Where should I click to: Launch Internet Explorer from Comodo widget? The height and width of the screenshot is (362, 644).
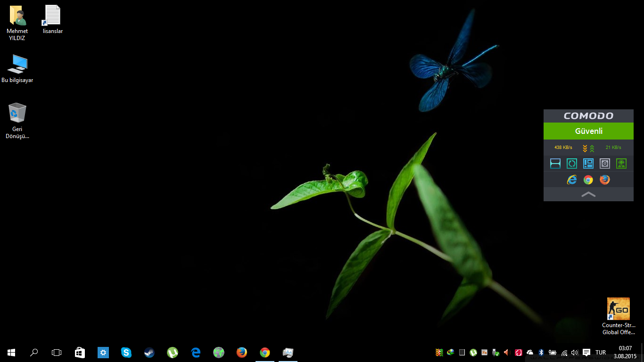click(572, 180)
